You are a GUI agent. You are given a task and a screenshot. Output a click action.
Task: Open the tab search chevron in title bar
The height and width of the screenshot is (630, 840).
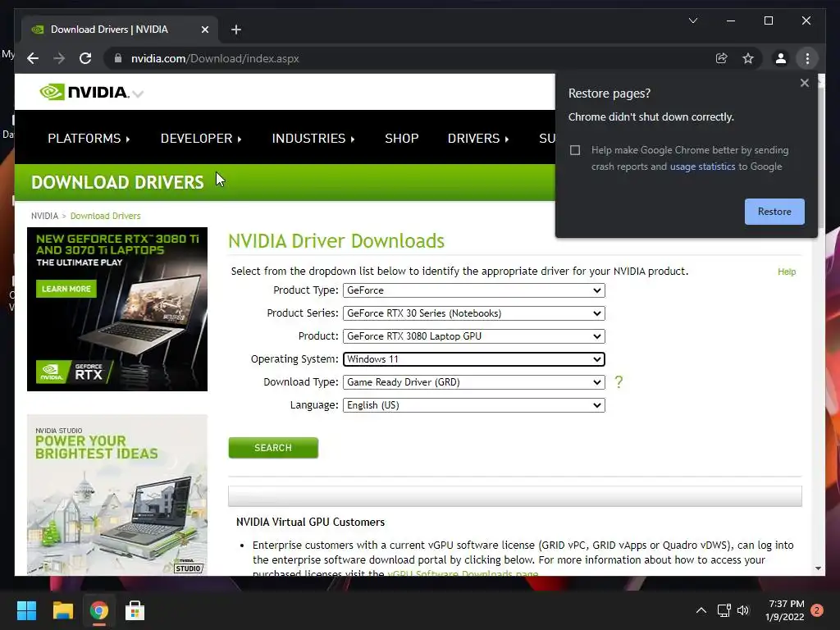(x=693, y=21)
